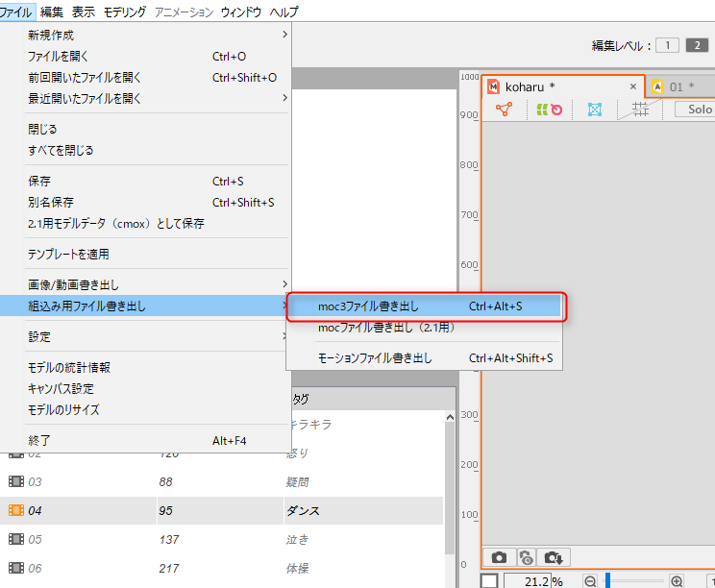Open the モデリング menu

click(125, 12)
